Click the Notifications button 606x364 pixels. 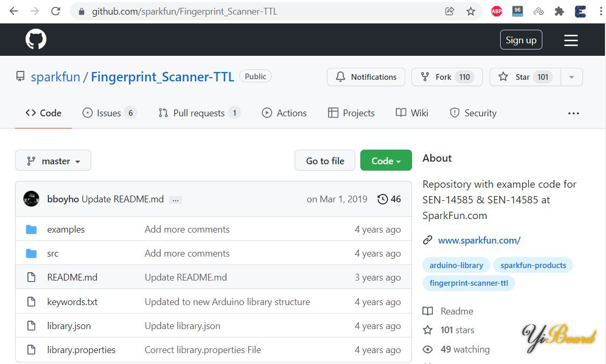[366, 77]
